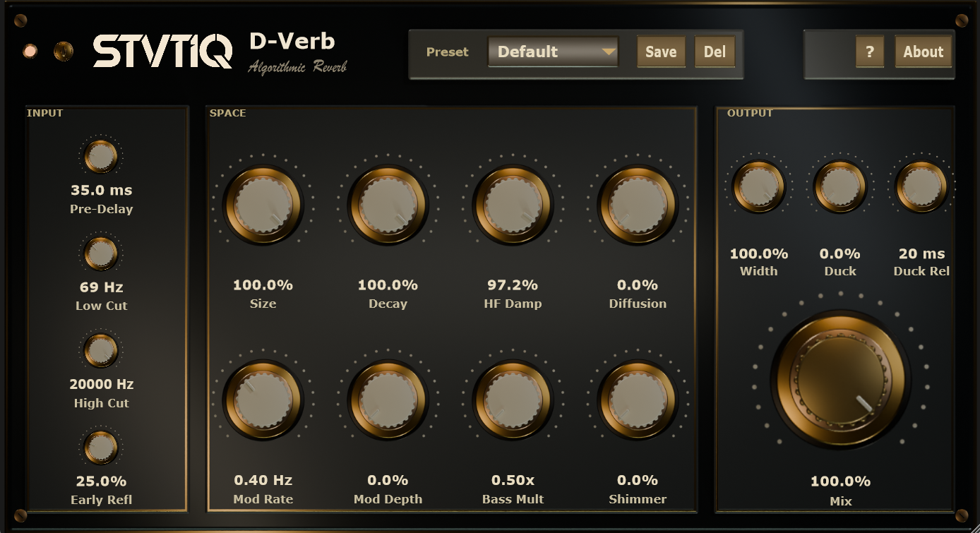Click the 0.0% Shimmer value
The width and height of the screenshot is (980, 533).
click(x=638, y=480)
